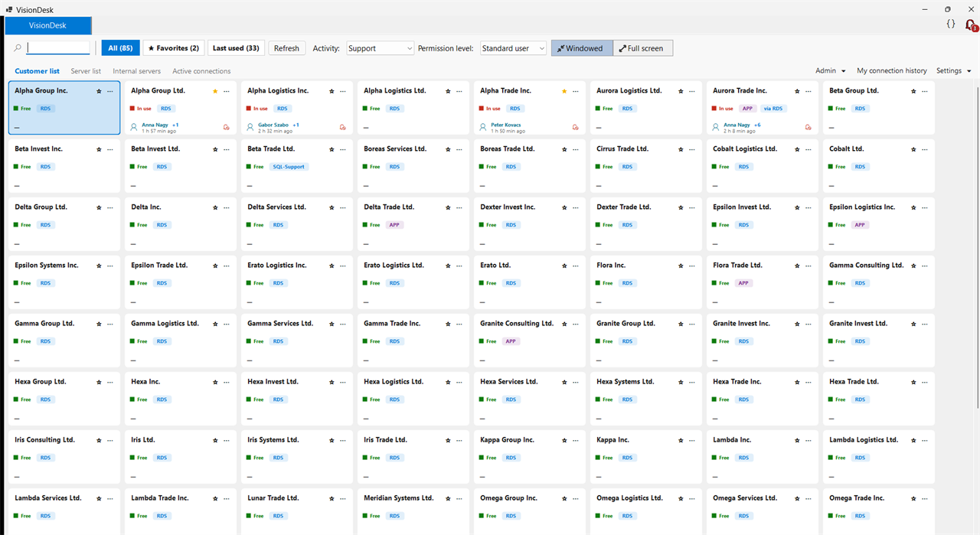This screenshot has height=535, width=980.
Task: Click the user icon on Aurora Trade Inc. card
Action: (716, 127)
